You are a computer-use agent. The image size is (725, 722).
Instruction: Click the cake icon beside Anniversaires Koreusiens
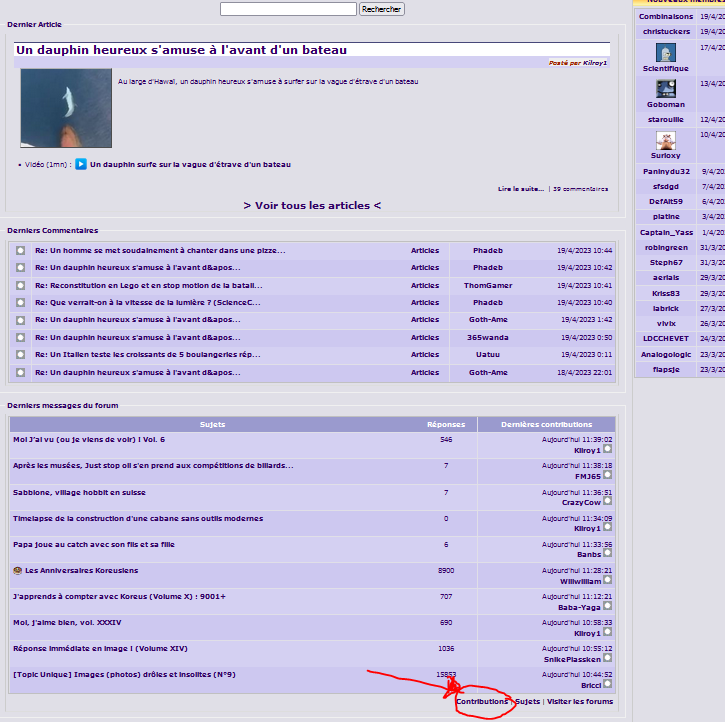point(17,570)
